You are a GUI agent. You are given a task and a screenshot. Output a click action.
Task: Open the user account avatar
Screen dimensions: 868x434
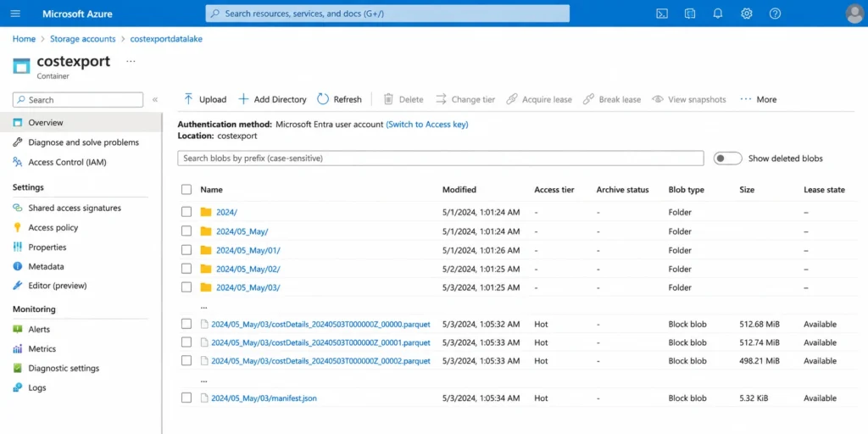click(x=854, y=14)
